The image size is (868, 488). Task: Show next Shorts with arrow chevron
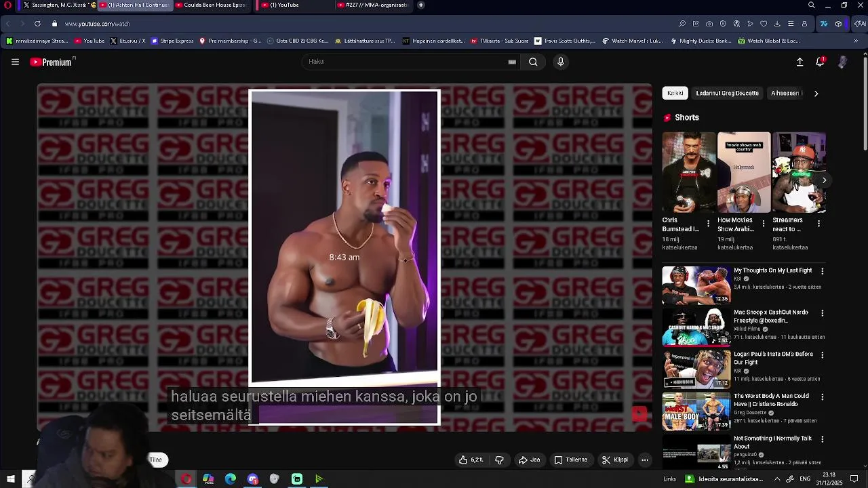(x=824, y=180)
